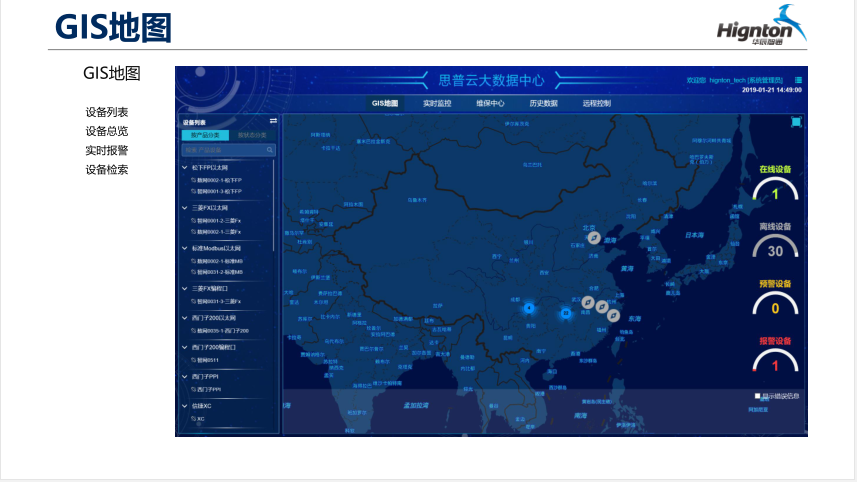Click the link icon beside 西门子PPI device

193,389
